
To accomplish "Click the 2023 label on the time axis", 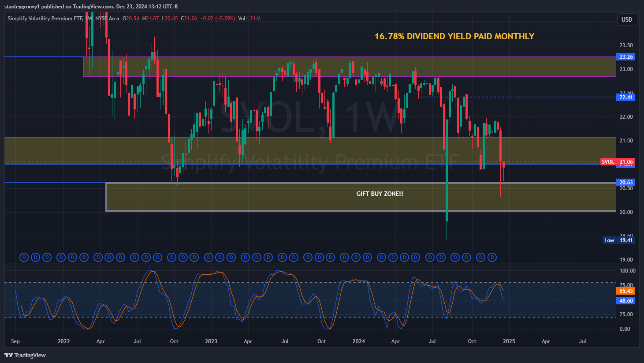I will [x=211, y=341].
